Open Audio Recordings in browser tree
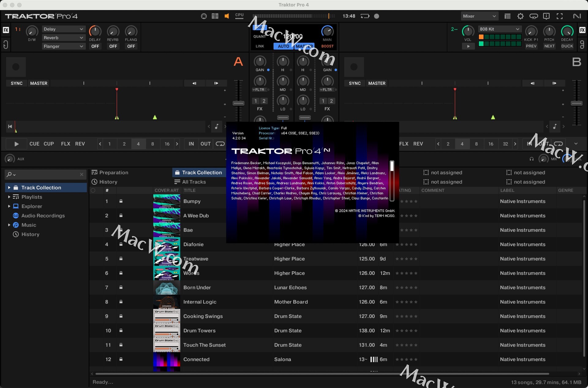Screen dimensions: 588x388 click(43, 215)
